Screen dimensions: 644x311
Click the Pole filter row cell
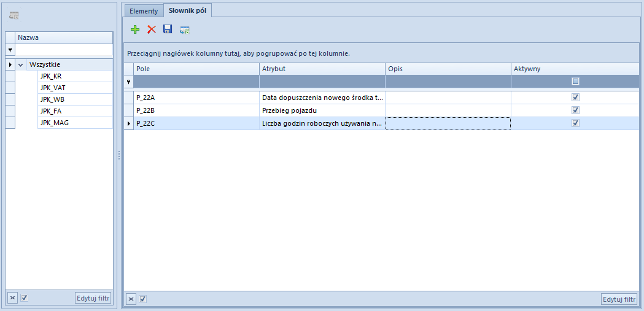(x=196, y=82)
